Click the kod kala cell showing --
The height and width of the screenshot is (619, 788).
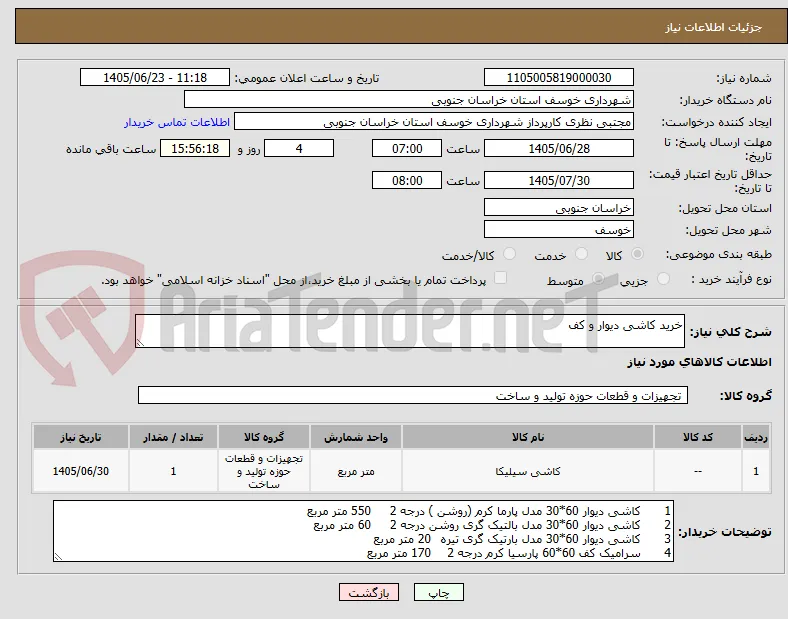pyautogui.click(x=698, y=471)
